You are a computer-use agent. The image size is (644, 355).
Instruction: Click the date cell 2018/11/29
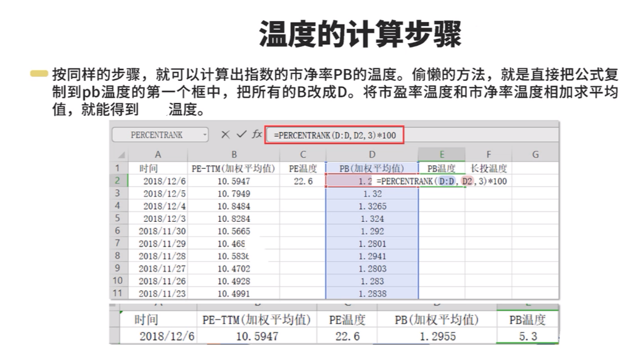pyautogui.click(x=158, y=243)
